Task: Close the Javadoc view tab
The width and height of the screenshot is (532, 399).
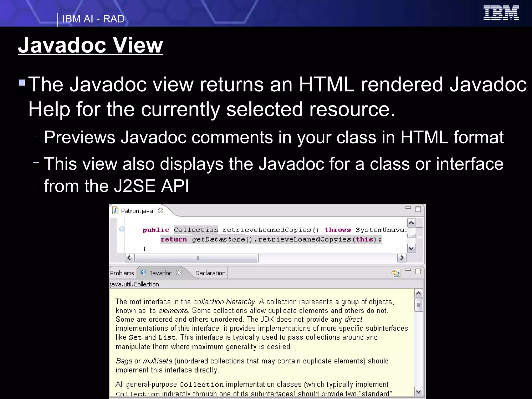Action: [179, 272]
